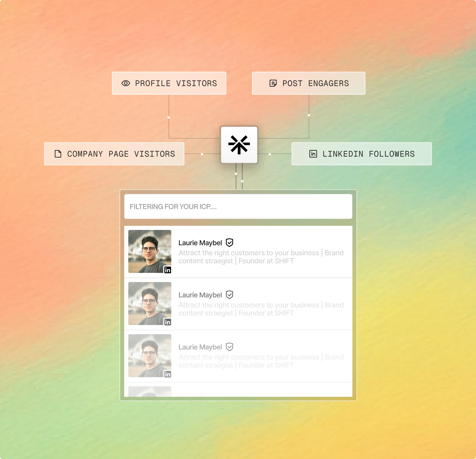Click the central asterisk arrow logo tile
The height and width of the screenshot is (459, 476).
tap(239, 145)
